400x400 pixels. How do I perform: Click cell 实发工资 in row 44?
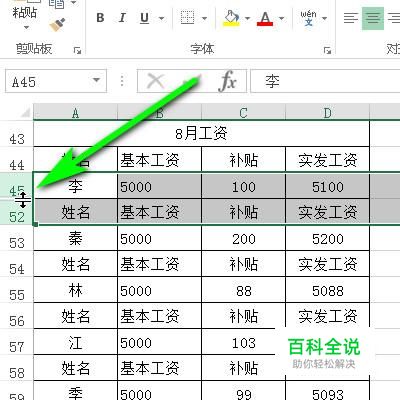(327, 160)
